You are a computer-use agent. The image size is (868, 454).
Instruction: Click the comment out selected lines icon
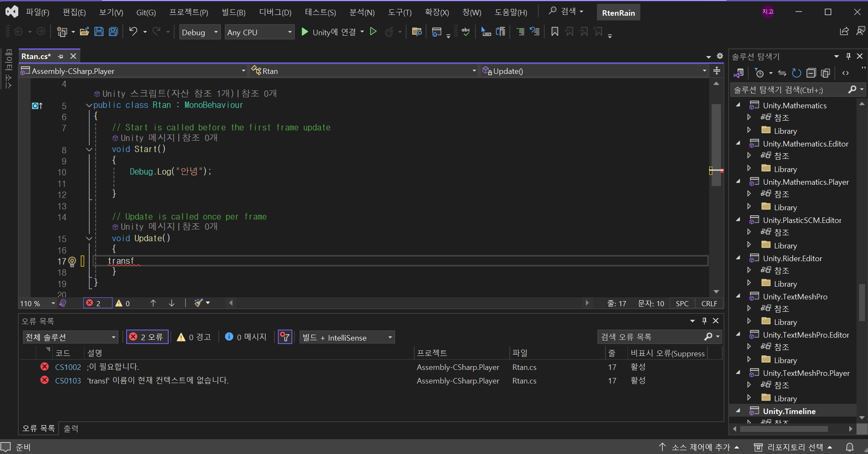click(x=520, y=32)
